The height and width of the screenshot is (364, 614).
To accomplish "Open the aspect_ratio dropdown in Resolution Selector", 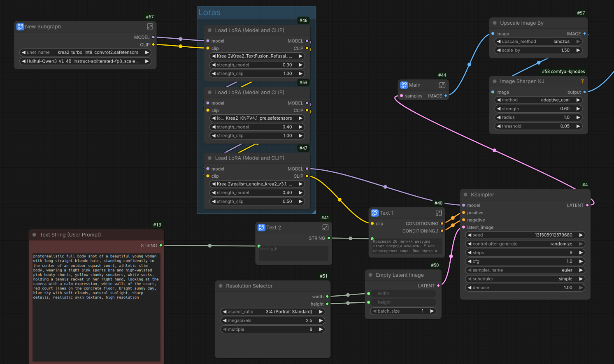I will [273, 312].
